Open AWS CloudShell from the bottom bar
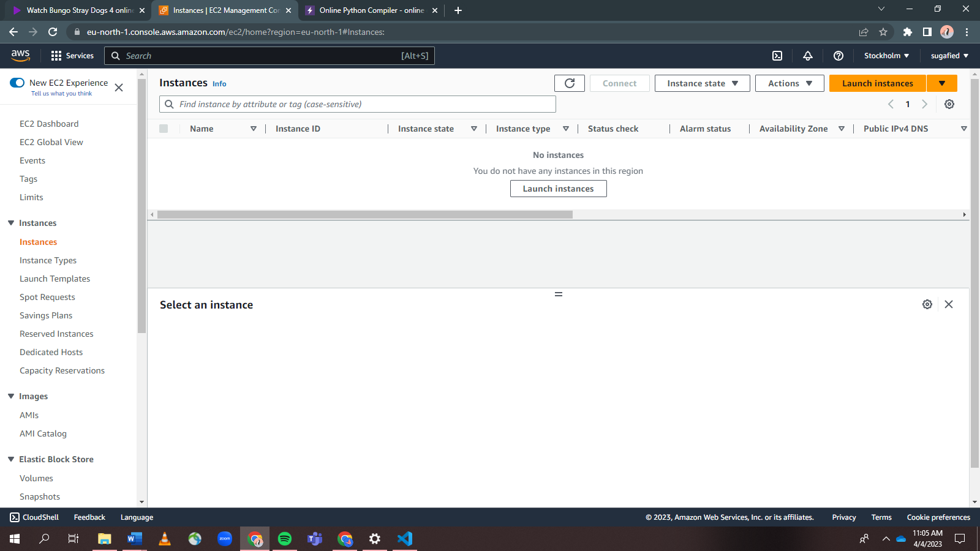The width and height of the screenshot is (980, 551). (34, 517)
